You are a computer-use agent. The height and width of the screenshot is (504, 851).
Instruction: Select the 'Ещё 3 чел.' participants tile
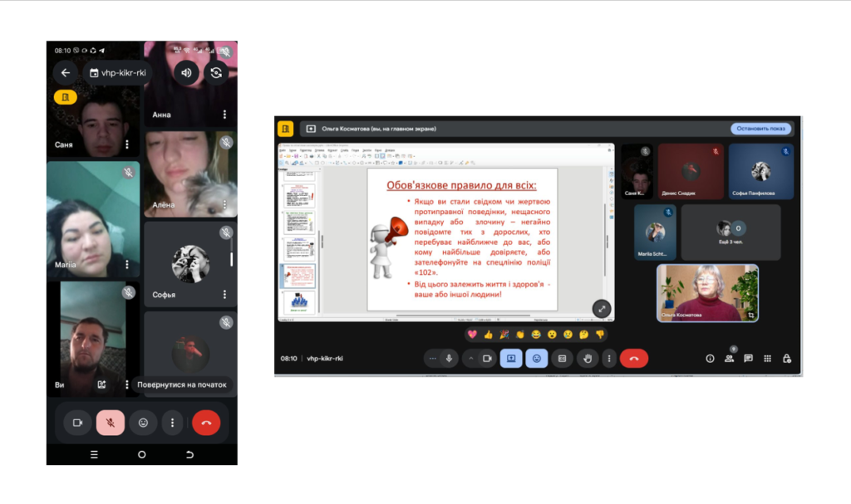click(730, 232)
